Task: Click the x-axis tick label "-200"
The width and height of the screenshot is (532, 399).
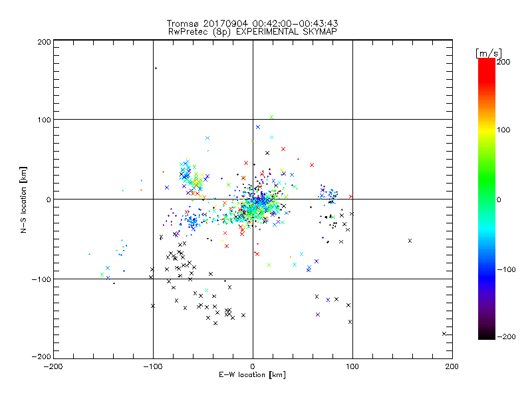Action: [53, 367]
